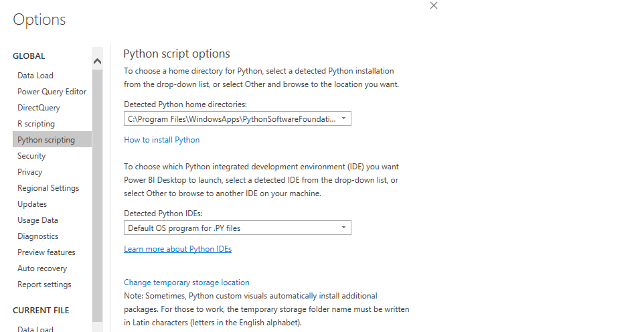Click the Options dialog title
Viewport: 644px width, 332px height.
(39, 19)
